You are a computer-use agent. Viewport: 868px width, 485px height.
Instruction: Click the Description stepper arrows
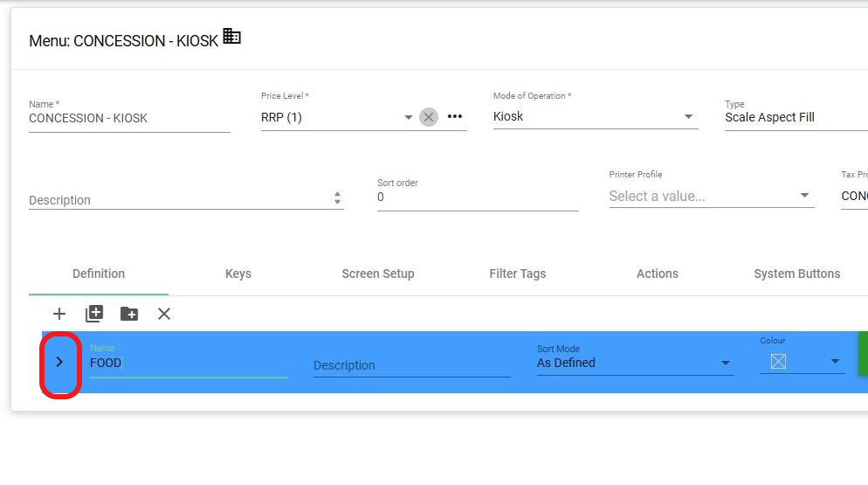[337, 199]
